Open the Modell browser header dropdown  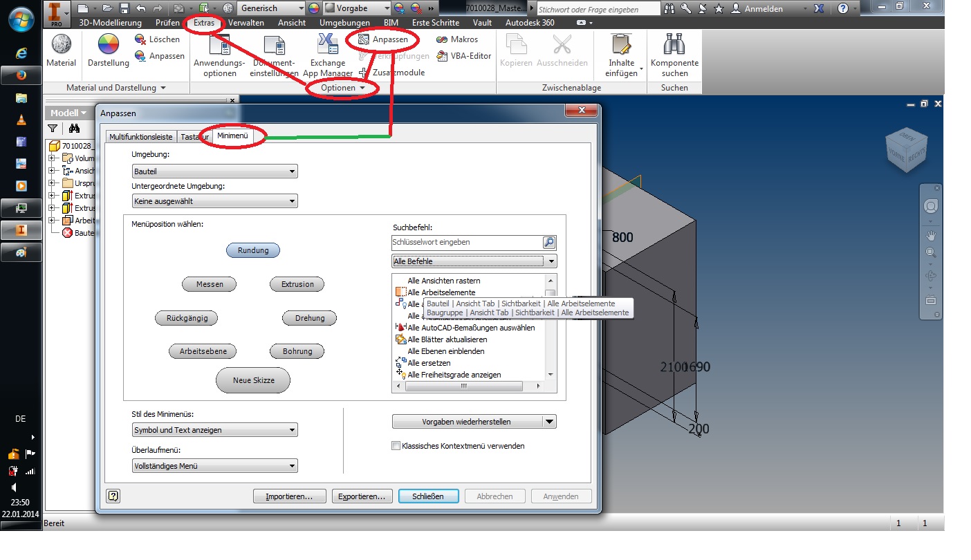point(68,113)
